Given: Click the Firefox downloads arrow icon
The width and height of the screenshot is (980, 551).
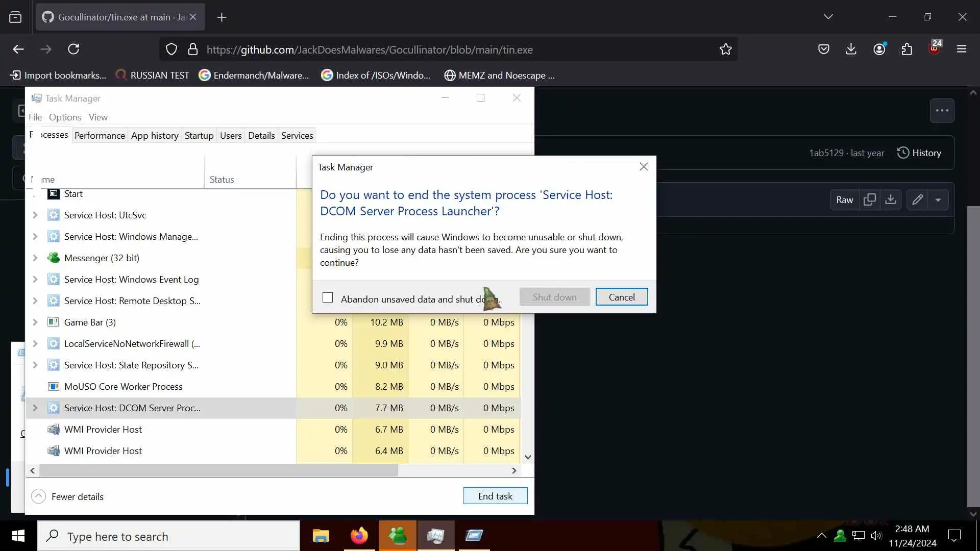Looking at the screenshot, I should (851, 49).
